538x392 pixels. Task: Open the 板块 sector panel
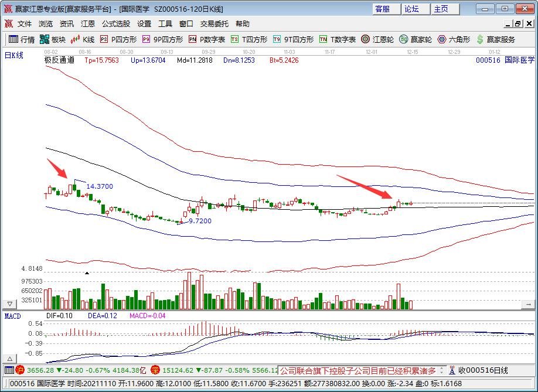coord(52,39)
